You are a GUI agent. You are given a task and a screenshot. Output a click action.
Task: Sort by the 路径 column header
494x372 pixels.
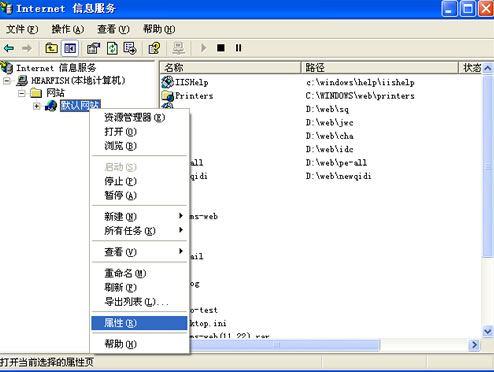[380, 68]
